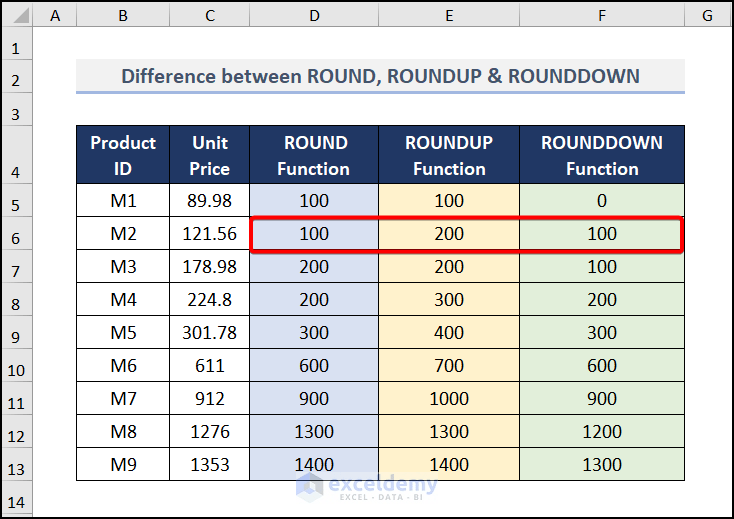The height and width of the screenshot is (519, 734).
Task: Click the 'ROUND Function' header cell
Action: (314, 155)
